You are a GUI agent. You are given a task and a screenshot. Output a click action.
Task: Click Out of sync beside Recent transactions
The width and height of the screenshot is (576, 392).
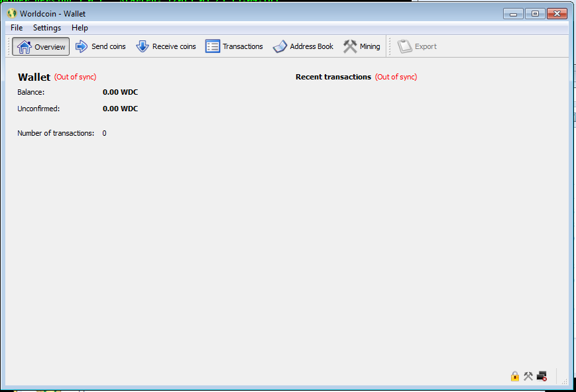click(x=396, y=77)
